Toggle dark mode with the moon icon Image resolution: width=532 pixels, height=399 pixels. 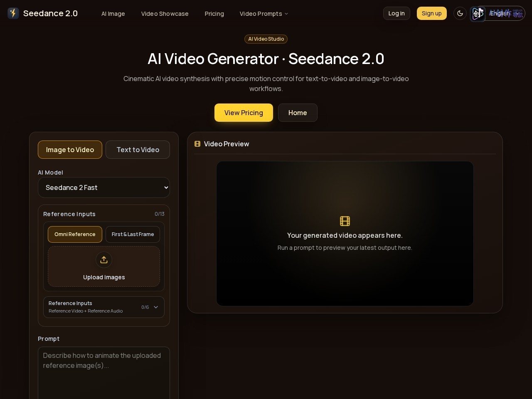460,13
